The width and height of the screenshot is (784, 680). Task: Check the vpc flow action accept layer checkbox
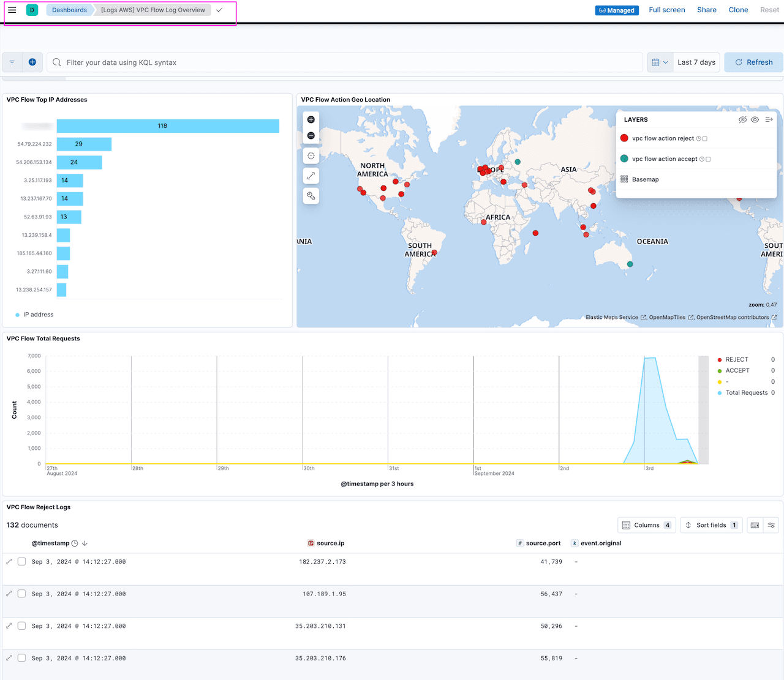coord(709,159)
